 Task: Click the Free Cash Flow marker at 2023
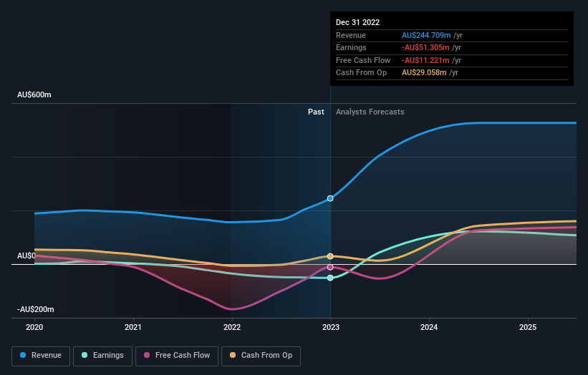click(x=330, y=267)
